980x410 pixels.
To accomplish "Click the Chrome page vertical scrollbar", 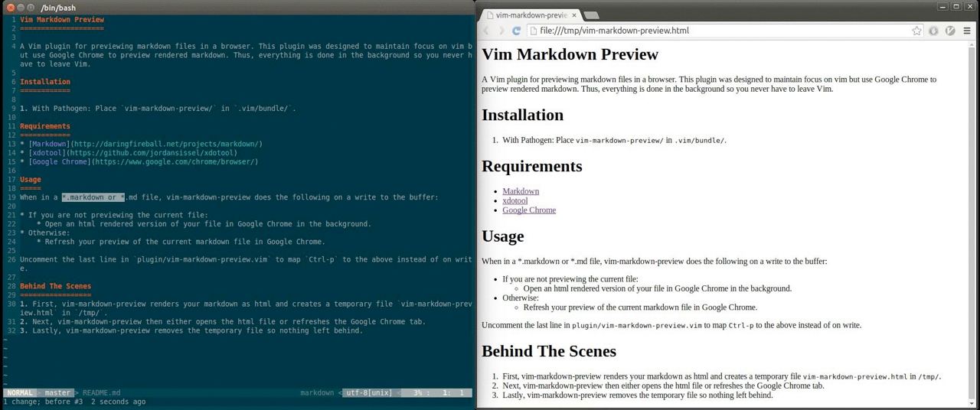I will click(x=973, y=222).
